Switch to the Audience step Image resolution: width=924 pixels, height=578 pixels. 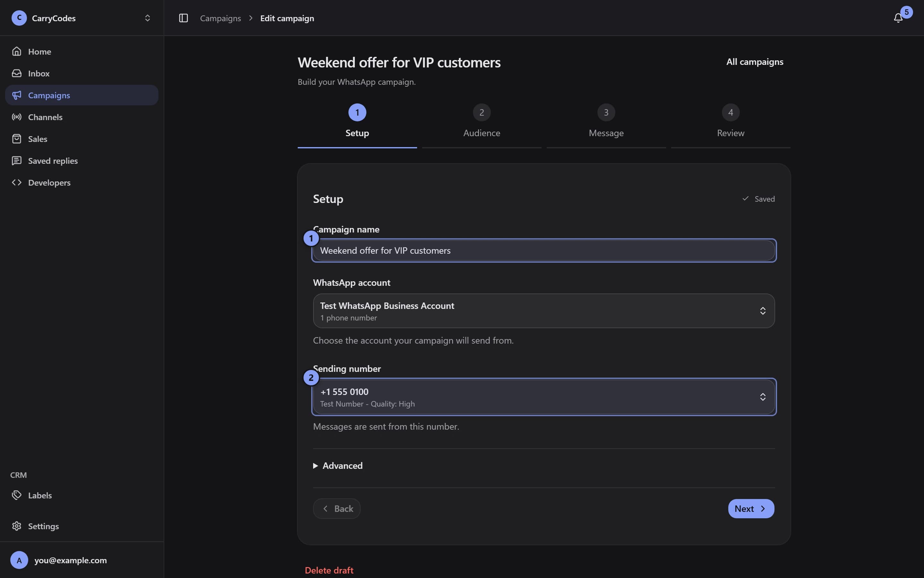tap(482, 125)
